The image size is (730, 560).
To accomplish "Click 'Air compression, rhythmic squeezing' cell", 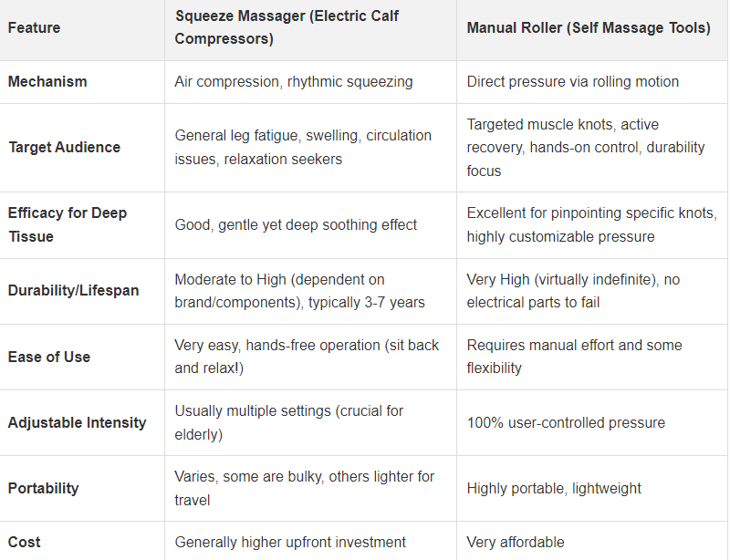I will [x=293, y=81].
